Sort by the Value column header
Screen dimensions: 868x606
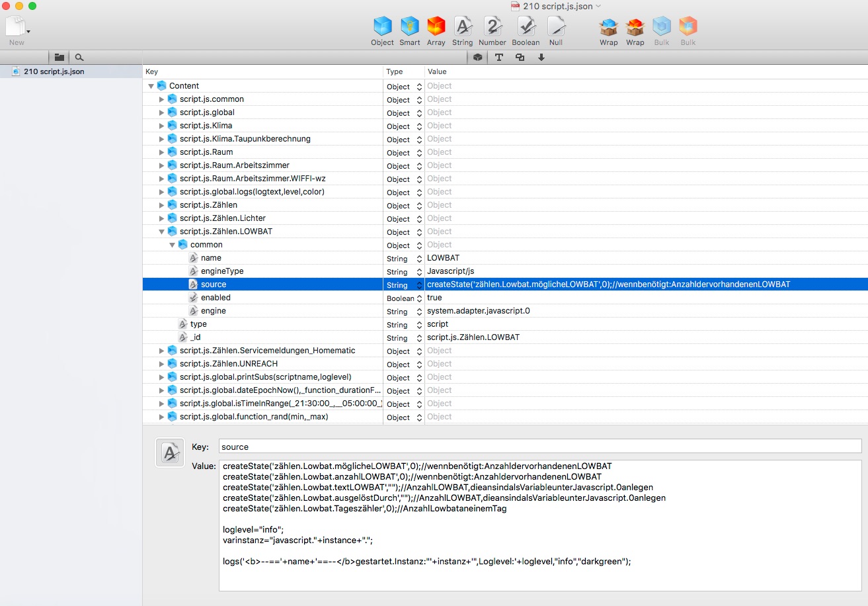click(646, 71)
